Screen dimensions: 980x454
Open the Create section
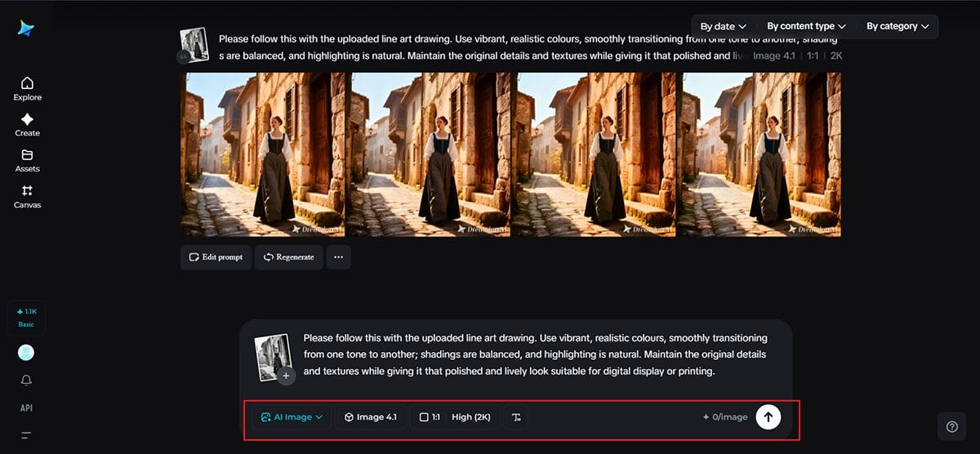[x=27, y=125]
